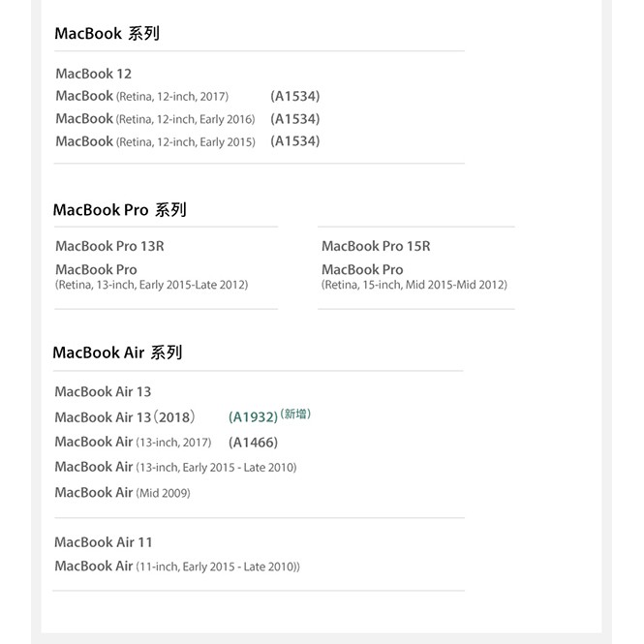This screenshot has width=644, height=644.
Task: Click the green 新增 tag
Action: tap(295, 414)
